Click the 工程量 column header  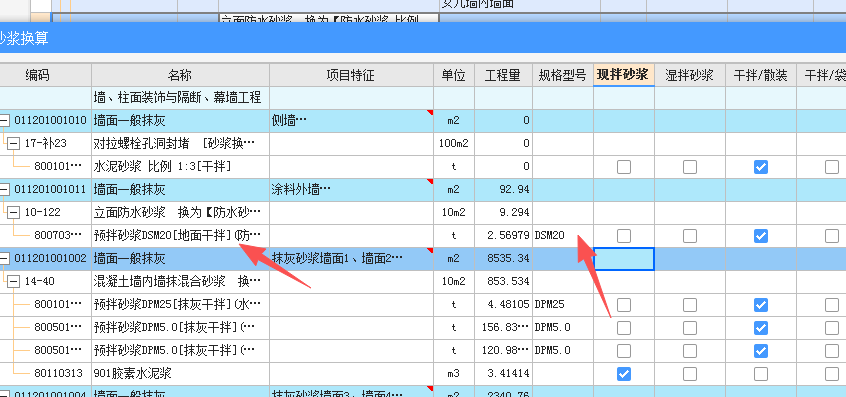point(503,75)
